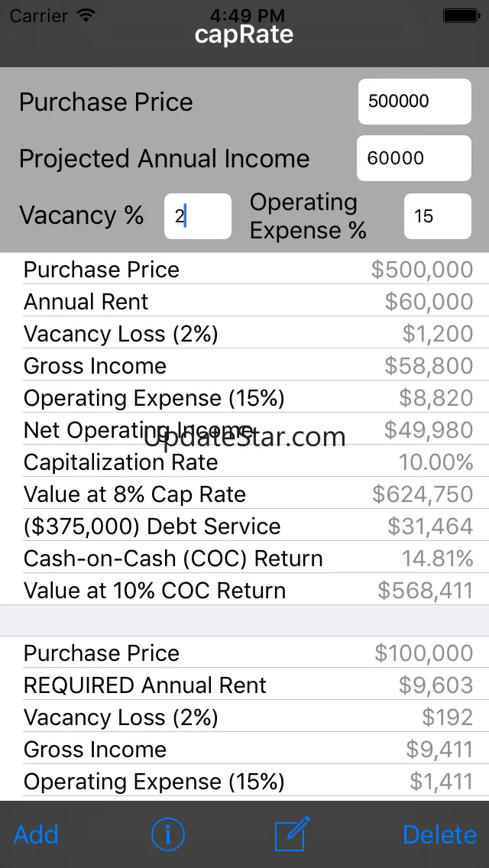Image resolution: width=489 pixels, height=868 pixels.
Task: Select the $100,000 Purchase Price row
Action: [248, 653]
